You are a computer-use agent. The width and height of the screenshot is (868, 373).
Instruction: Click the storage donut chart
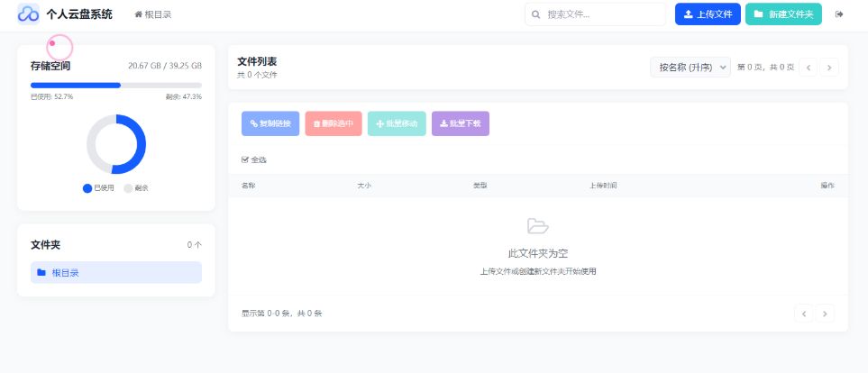(116, 144)
